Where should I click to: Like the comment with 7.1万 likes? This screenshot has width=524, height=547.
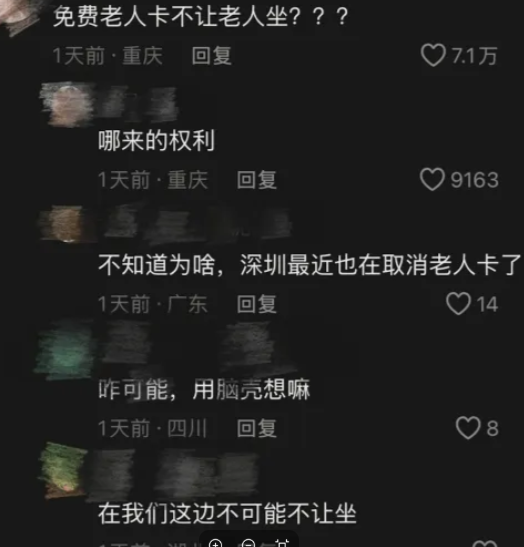(433, 55)
